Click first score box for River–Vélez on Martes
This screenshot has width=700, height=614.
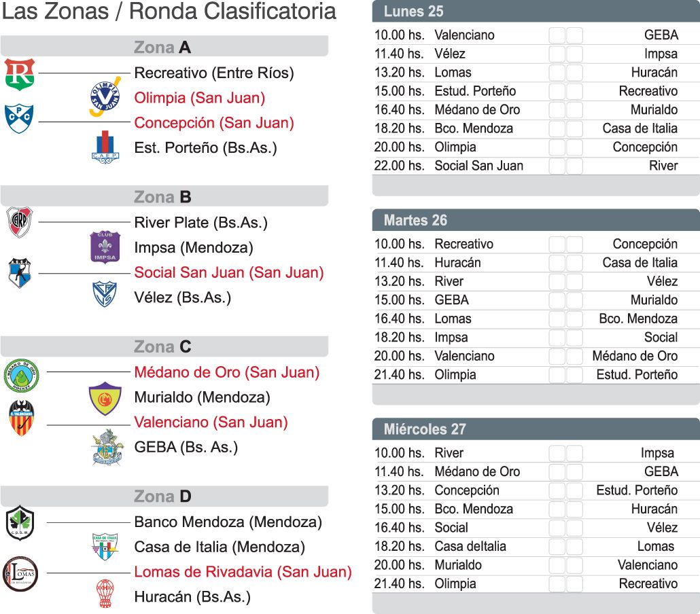[x=557, y=282]
